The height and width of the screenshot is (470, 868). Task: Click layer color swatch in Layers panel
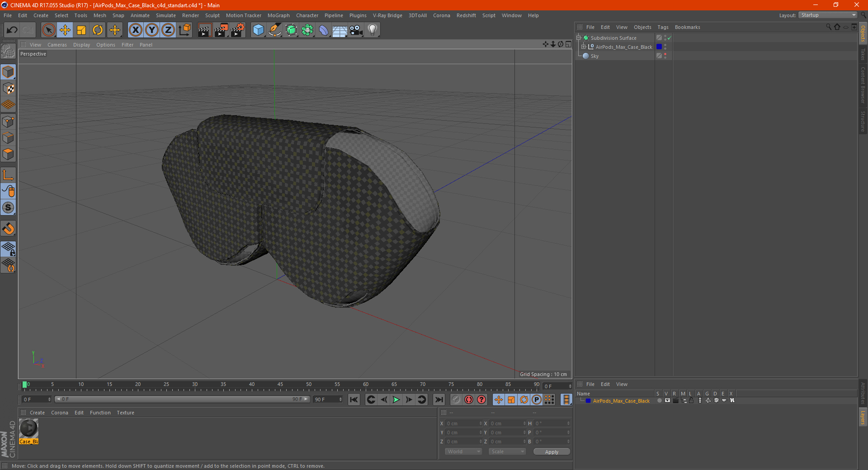click(588, 401)
